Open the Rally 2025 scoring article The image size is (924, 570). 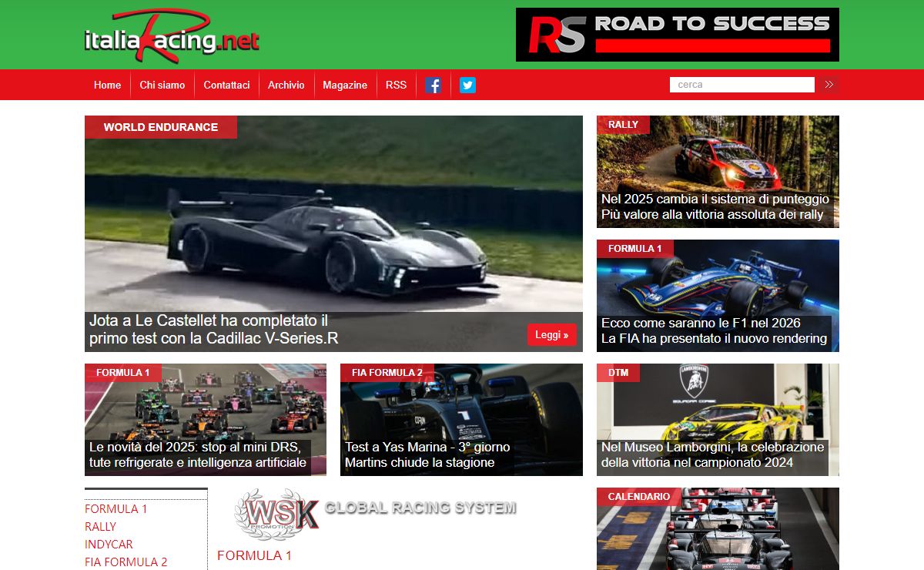pyautogui.click(x=715, y=207)
